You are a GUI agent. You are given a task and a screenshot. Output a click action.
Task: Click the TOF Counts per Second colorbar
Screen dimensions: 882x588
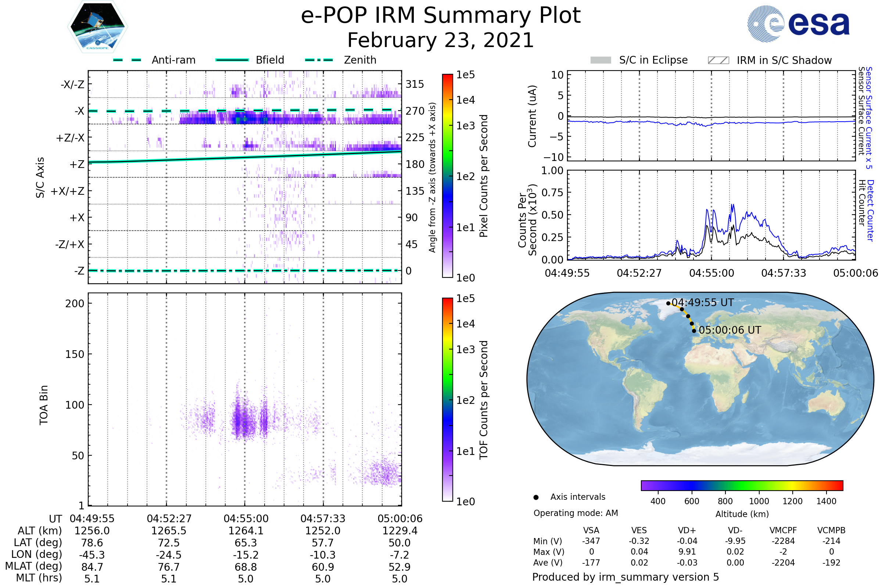coord(447,400)
